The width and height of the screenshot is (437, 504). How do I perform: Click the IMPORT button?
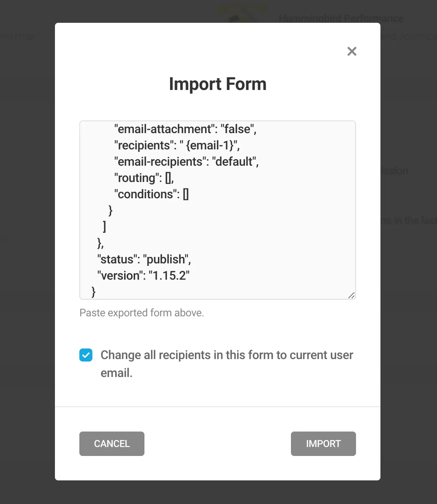(x=323, y=444)
